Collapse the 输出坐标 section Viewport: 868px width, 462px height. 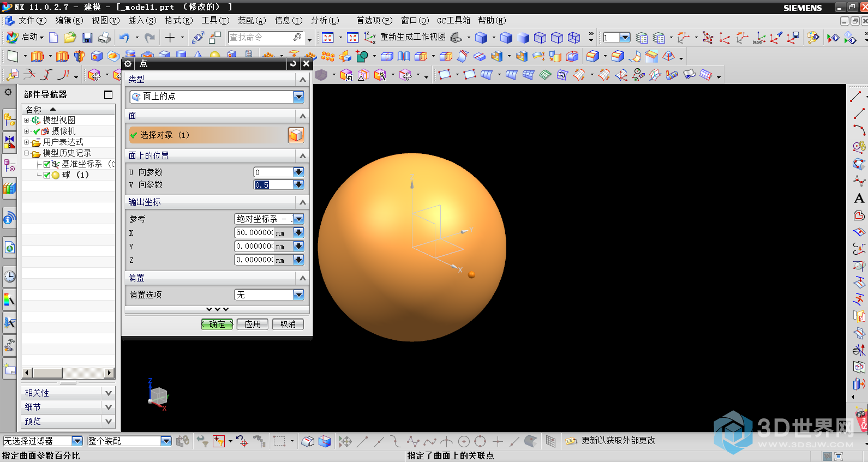(303, 202)
